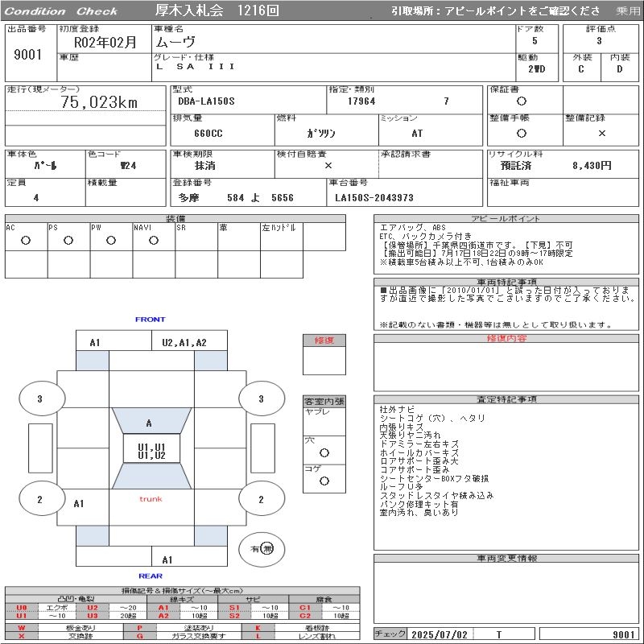The height and width of the screenshot is (644, 644).
Task: Select first registration date R02年02月
Action: tap(105, 43)
